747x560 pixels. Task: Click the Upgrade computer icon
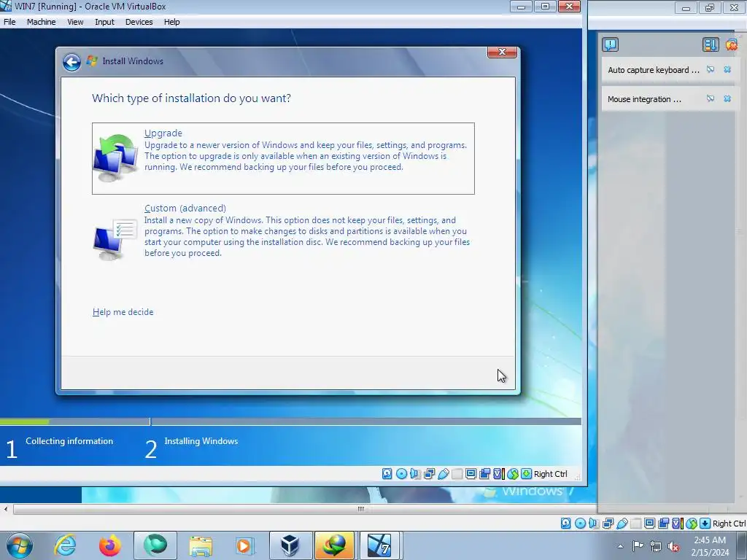pos(115,157)
